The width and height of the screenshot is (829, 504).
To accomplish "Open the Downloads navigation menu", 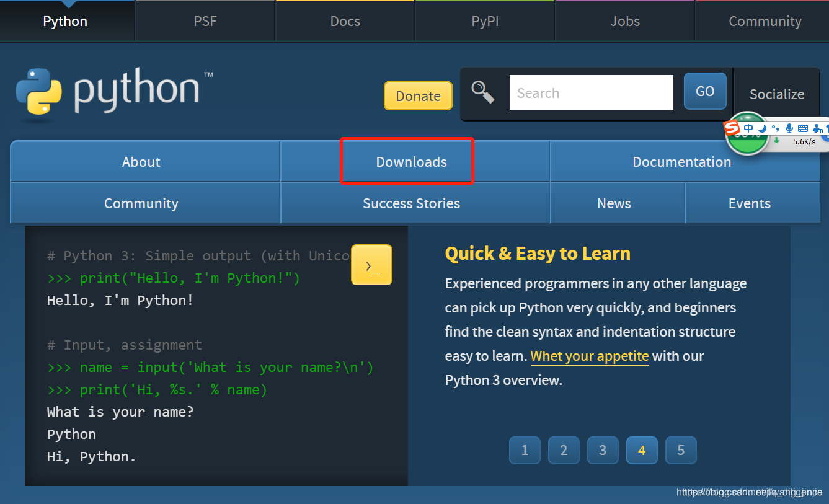I will click(x=411, y=161).
